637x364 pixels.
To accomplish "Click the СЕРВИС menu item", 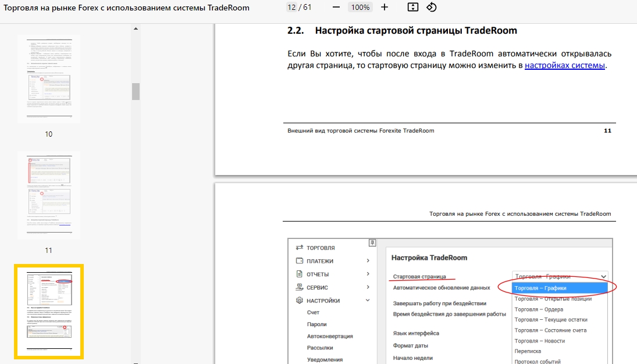I will 317,288.
